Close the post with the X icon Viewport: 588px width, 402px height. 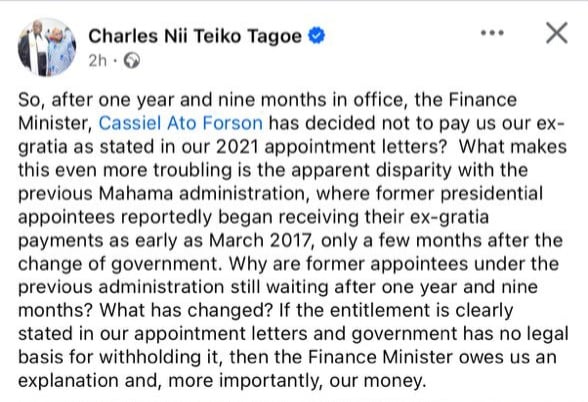pyautogui.click(x=557, y=33)
